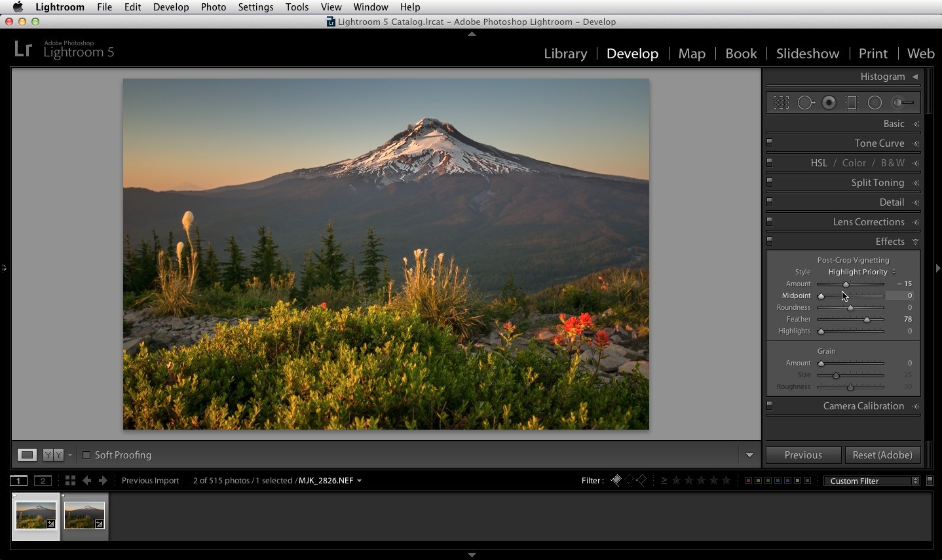
Task: Click the Feather slider handle
Action: tap(867, 320)
